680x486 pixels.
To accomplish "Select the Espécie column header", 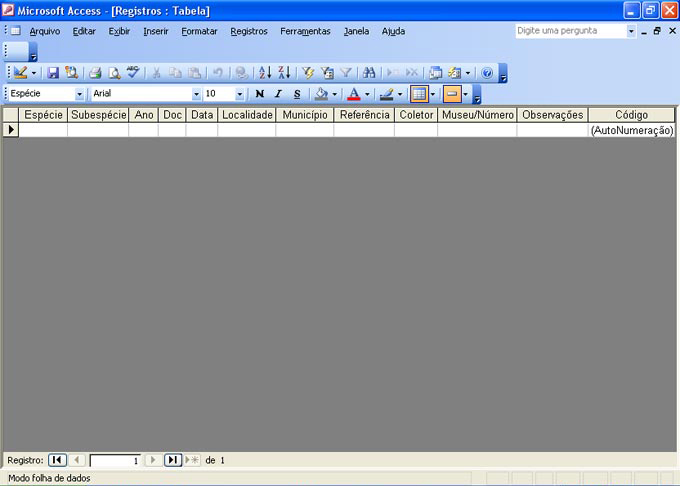I will [x=43, y=115].
